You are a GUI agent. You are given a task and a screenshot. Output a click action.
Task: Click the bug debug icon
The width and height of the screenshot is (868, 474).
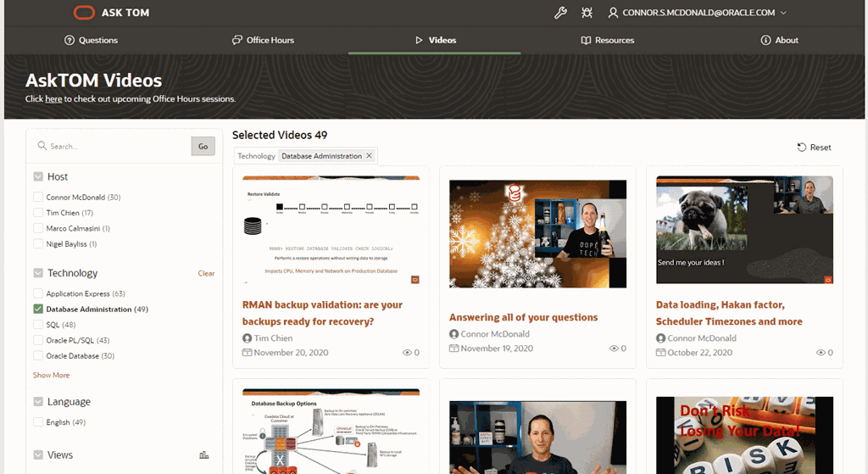[x=587, y=13]
